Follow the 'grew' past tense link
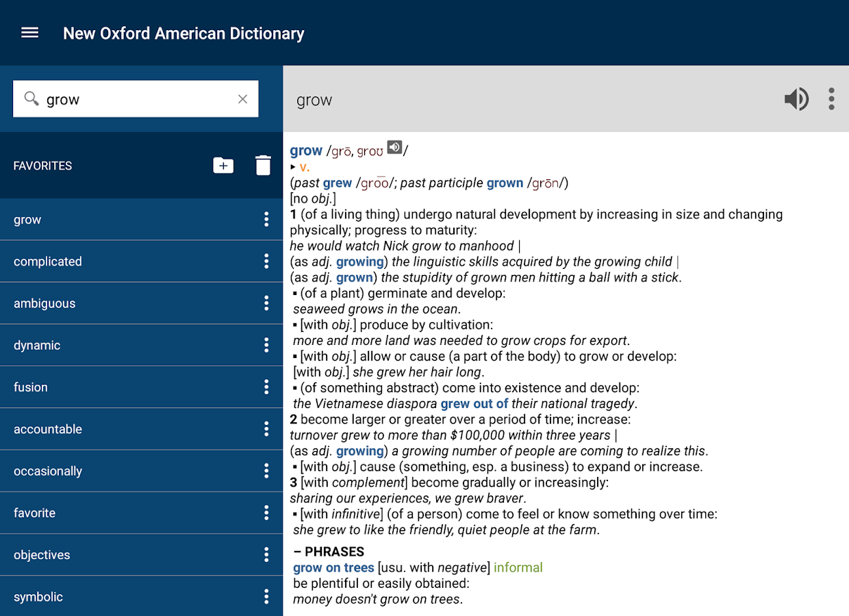849x616 pixels. click(338, 183)
